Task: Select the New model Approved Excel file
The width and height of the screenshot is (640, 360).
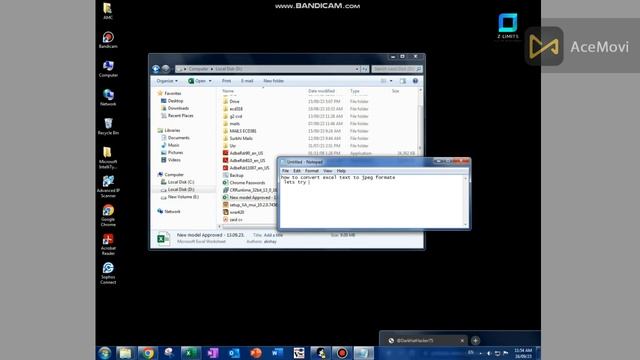Action: coord(250,197)
